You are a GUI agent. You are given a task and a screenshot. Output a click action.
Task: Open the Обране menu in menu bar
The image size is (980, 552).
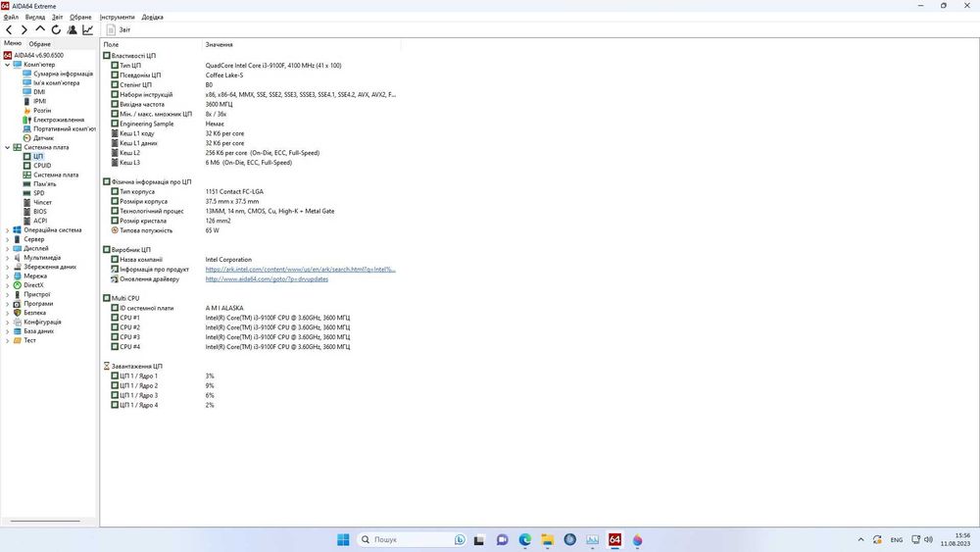80,17
